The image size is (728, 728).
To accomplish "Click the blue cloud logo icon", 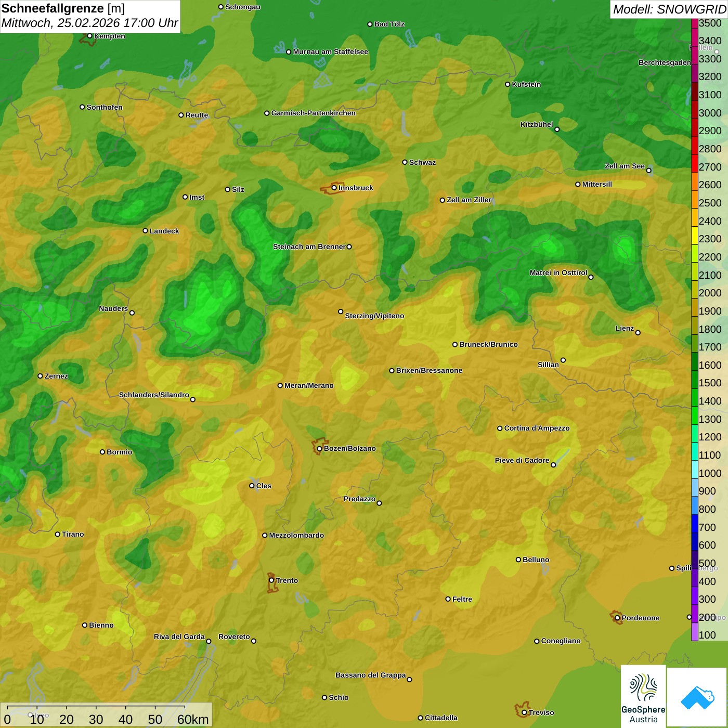I will click(x=697, y=697).
